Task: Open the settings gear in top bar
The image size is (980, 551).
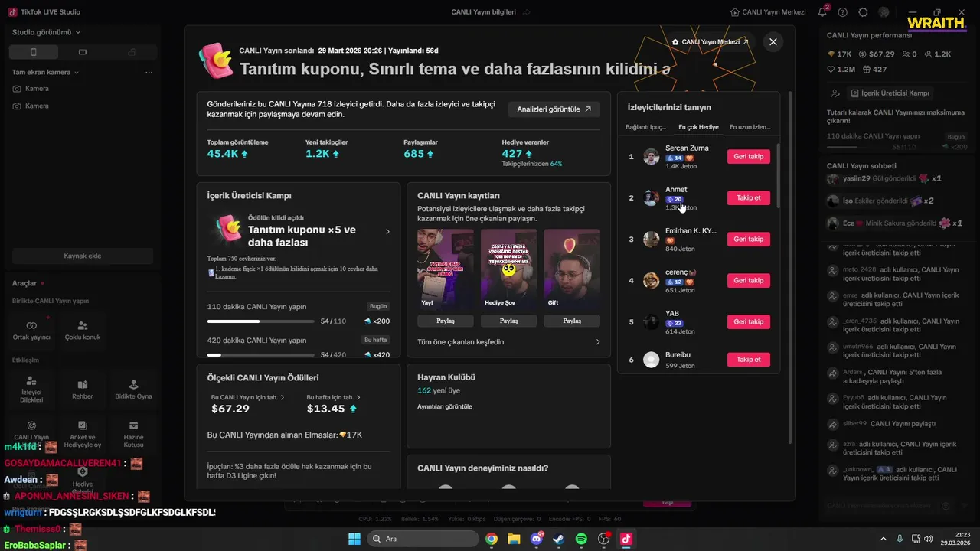Action: pos(864,12)
